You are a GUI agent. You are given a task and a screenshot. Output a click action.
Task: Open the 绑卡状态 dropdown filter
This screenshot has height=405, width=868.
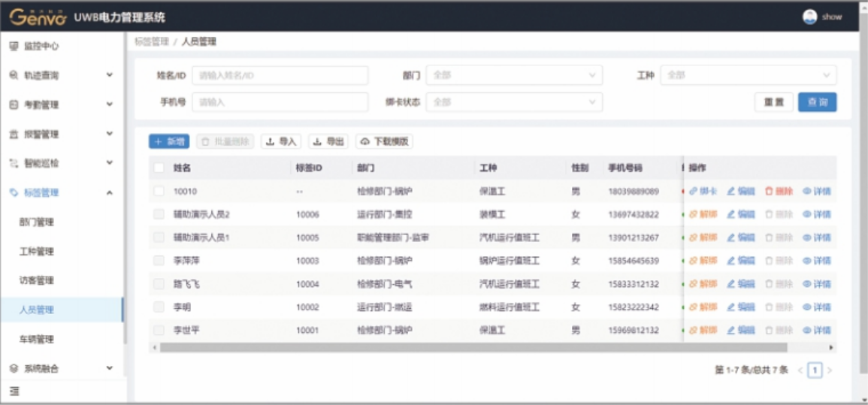(x=514, y=102)
